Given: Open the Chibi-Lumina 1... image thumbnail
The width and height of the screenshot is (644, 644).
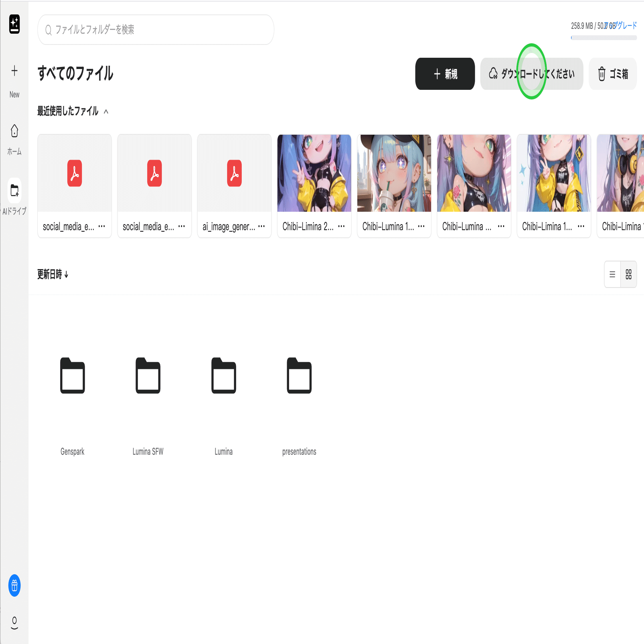Looking at the screenshot, I should [x=394, y=173].
